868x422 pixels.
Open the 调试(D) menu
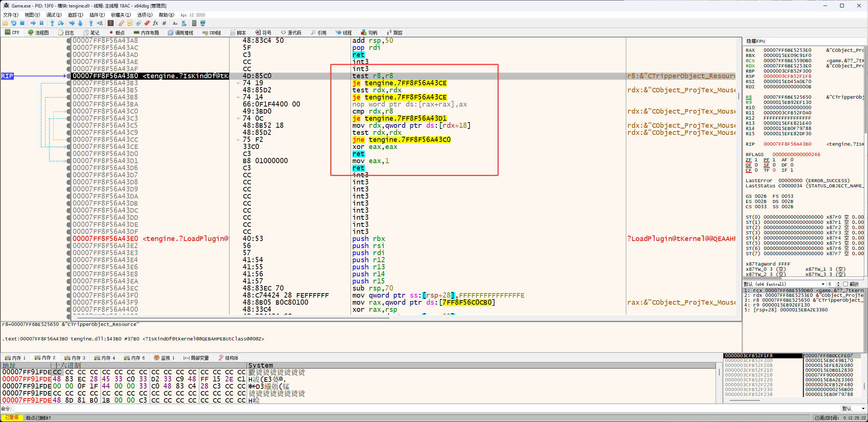coord(54,15)
